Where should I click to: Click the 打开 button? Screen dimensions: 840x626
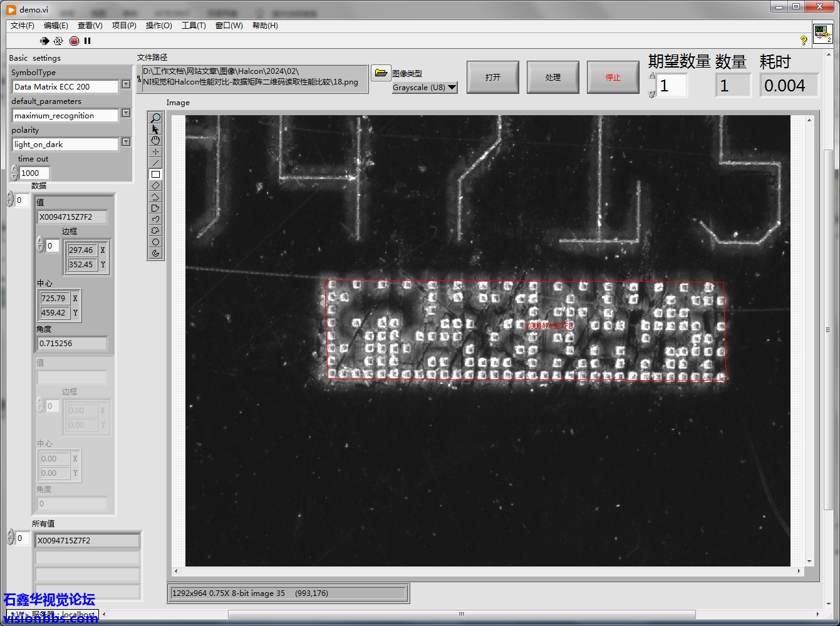click(493, 77)
